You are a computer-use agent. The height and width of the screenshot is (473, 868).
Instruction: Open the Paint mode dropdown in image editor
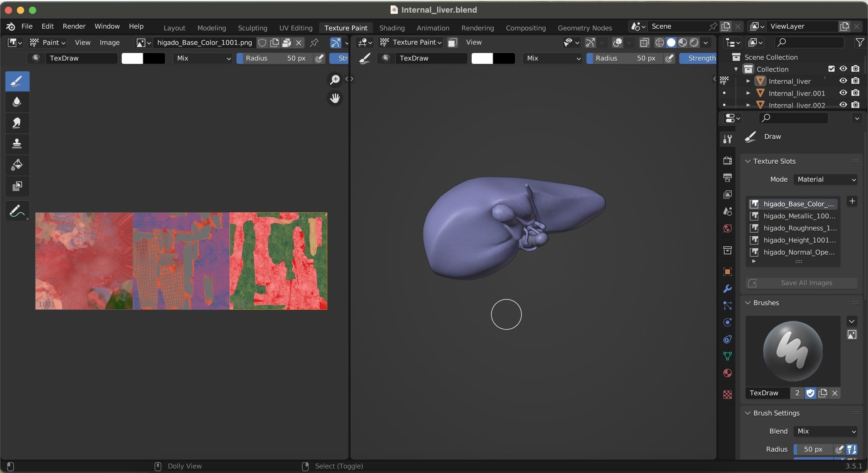48,42
